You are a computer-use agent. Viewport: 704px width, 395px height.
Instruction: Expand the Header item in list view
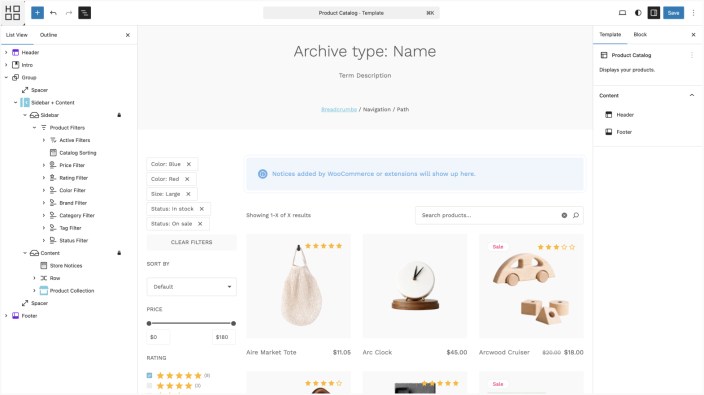(6, 53)
